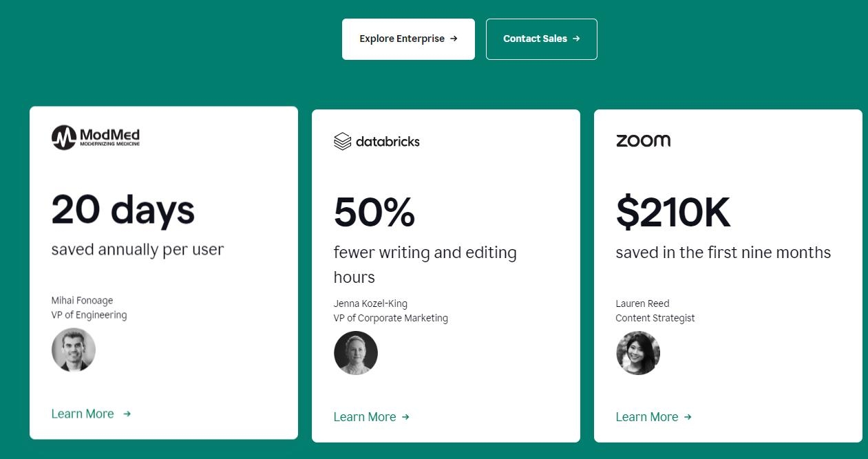Click "saved annually per user" text
This screenshot has height=459, width=868.
(138, 249)
